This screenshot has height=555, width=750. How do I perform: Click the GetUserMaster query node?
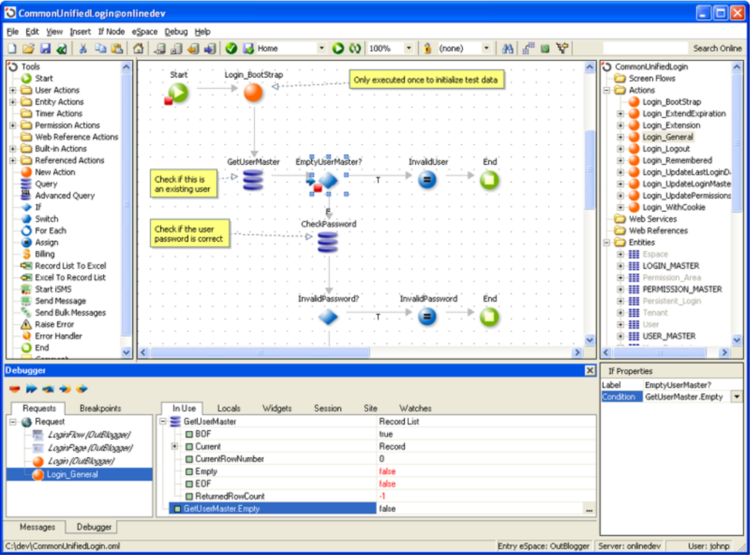[x=253, y=180]
